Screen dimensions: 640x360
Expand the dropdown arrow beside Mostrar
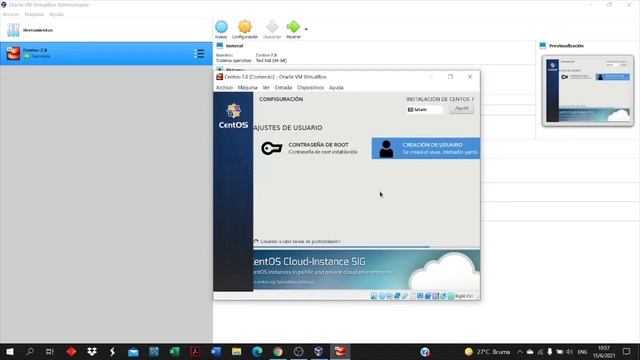click(306, 29)
